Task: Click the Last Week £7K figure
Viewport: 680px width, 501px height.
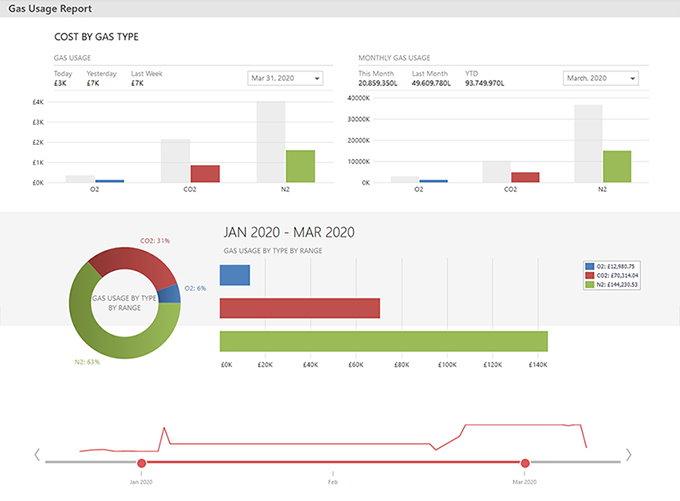Action: pos(138,84)
